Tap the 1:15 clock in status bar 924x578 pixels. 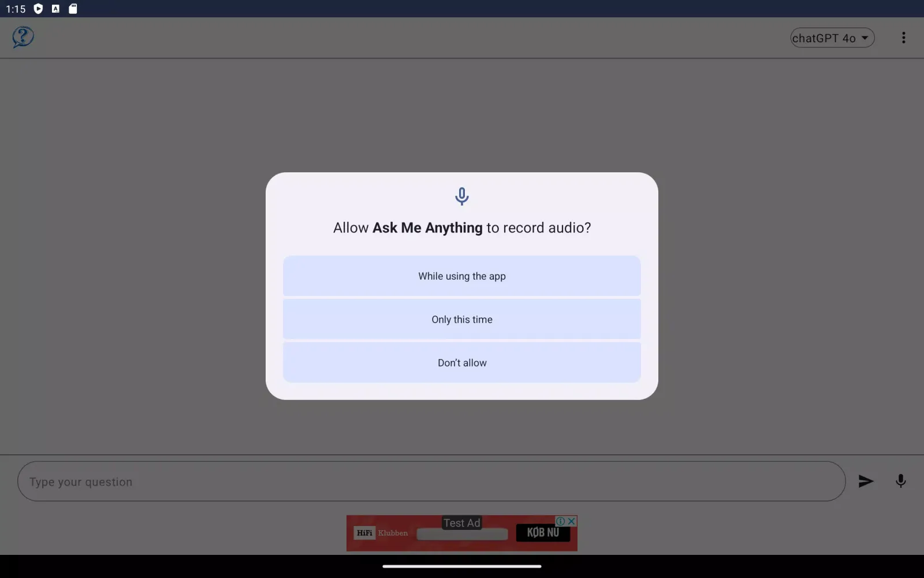click(x=16, y=9)
